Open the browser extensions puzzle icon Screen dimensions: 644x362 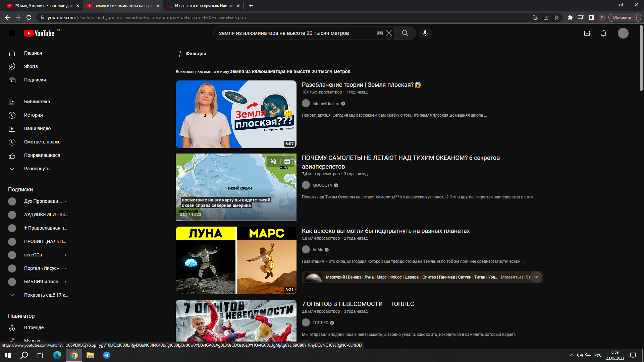[570, 17]
